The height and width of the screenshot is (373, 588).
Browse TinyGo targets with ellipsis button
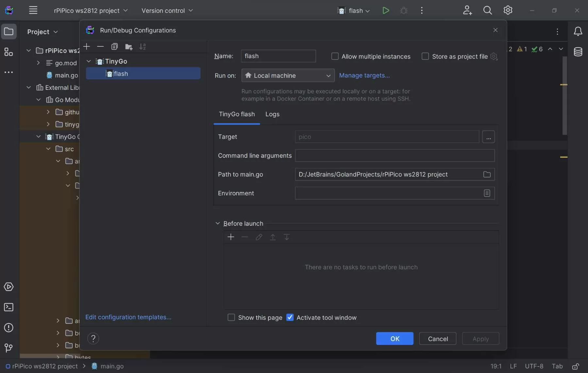[488, 137]
